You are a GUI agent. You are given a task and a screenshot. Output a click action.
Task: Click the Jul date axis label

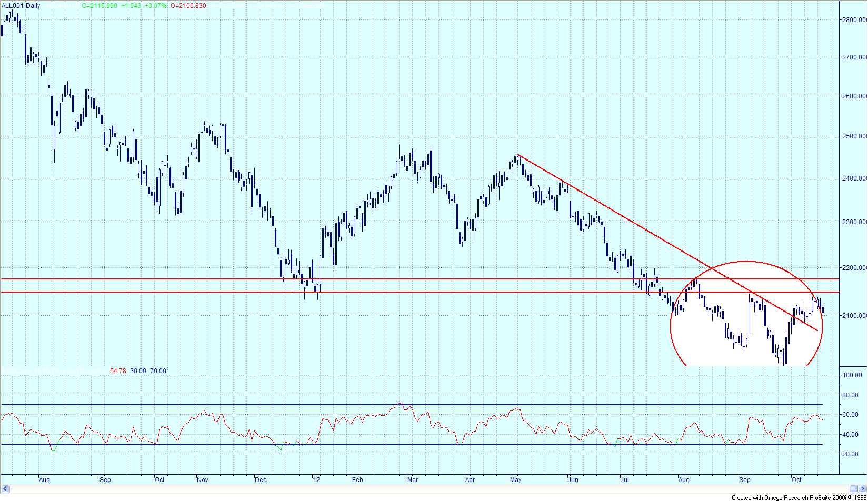pos(625,480)
